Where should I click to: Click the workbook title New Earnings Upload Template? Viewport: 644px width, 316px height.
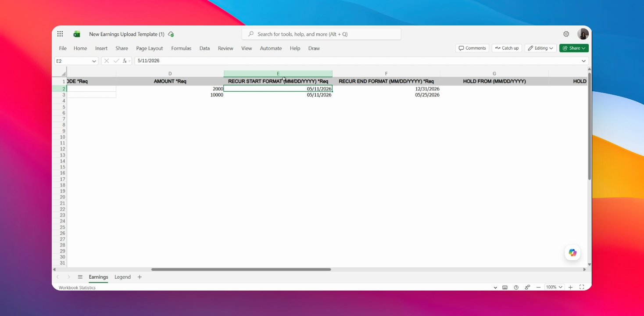coord(127,34)
